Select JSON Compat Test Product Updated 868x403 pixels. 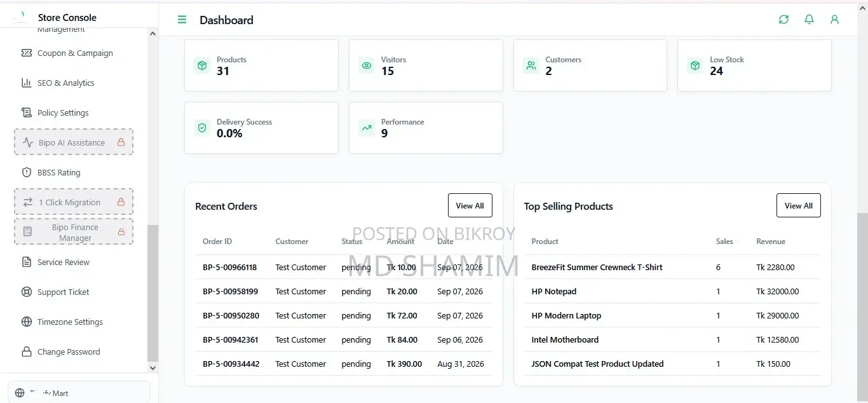click(597, 364)
